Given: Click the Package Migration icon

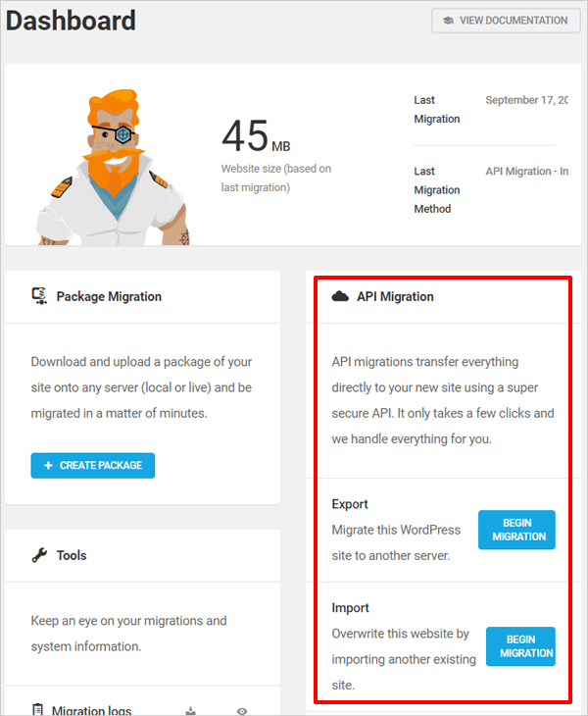Looking at the screenshot, I should 39,296.
